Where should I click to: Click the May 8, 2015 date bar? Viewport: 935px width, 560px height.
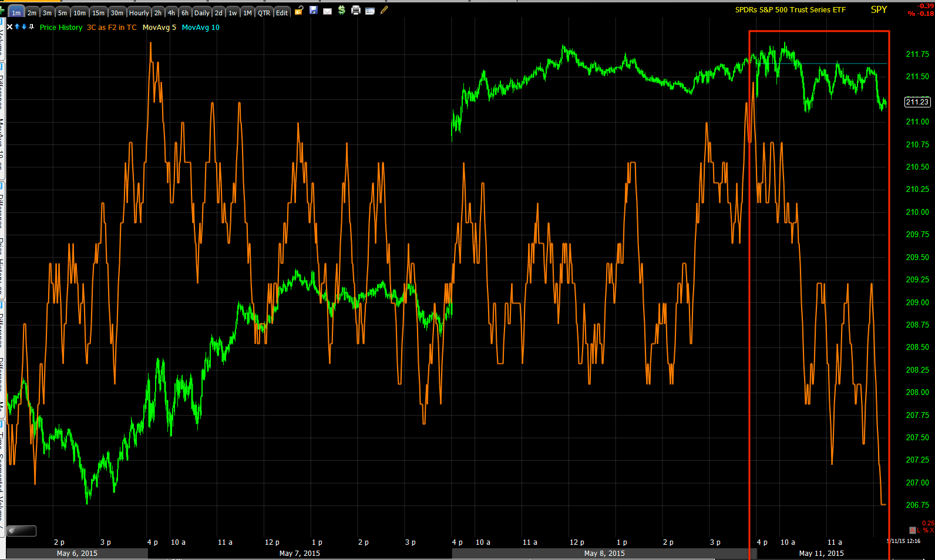tap(604, 554)
